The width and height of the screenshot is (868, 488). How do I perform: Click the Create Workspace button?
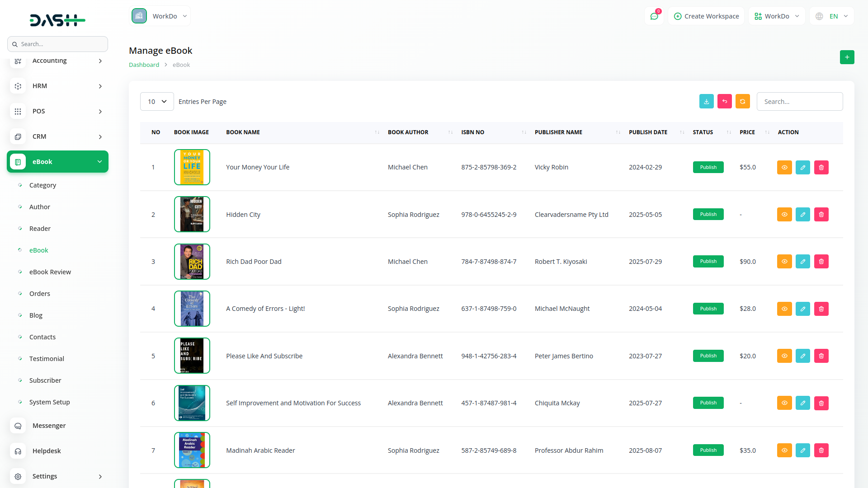tap(706, 16)
